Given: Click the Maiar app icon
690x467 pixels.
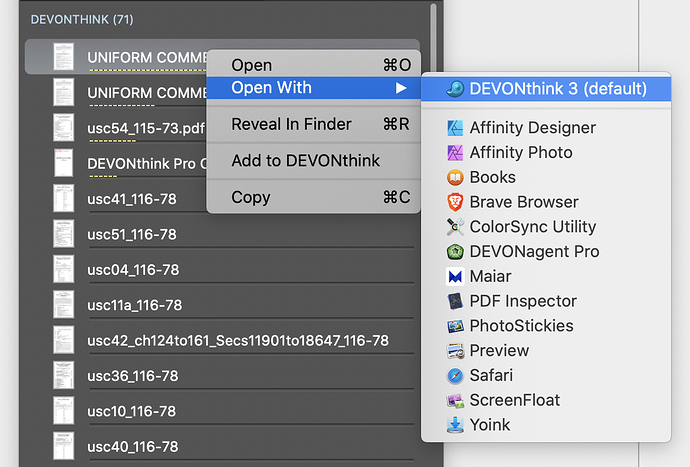Looking at the screenshot, I should point(455,276).
